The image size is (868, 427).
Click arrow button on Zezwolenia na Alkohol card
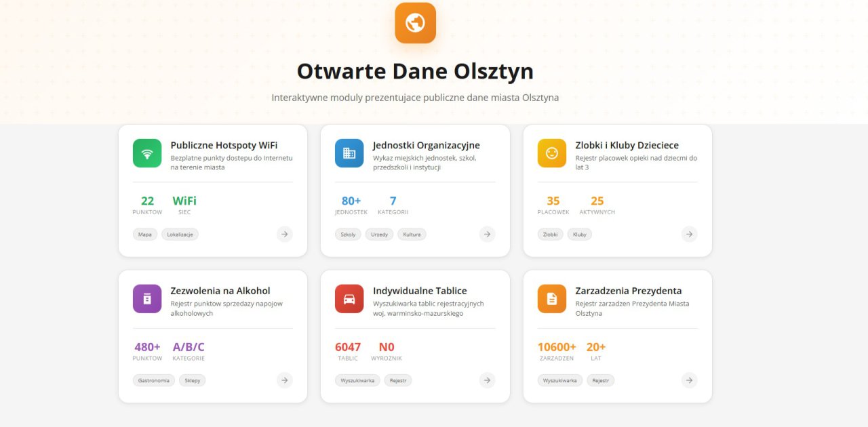285,380
